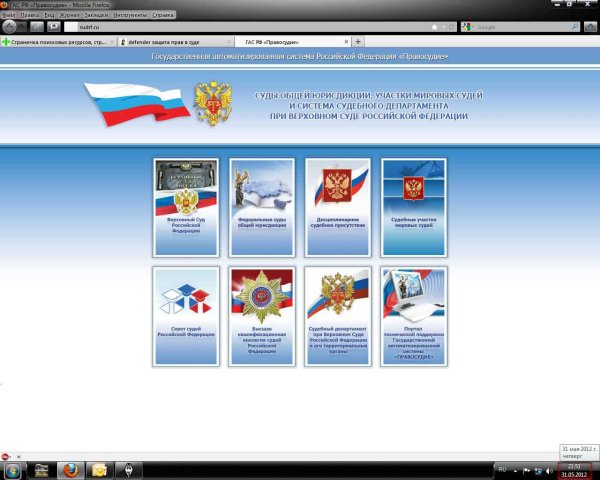Viewport: 600px width, 480px height.
Task: Select the ГАС РФ «Правосудие» tab
Action: tap(293, 42)
